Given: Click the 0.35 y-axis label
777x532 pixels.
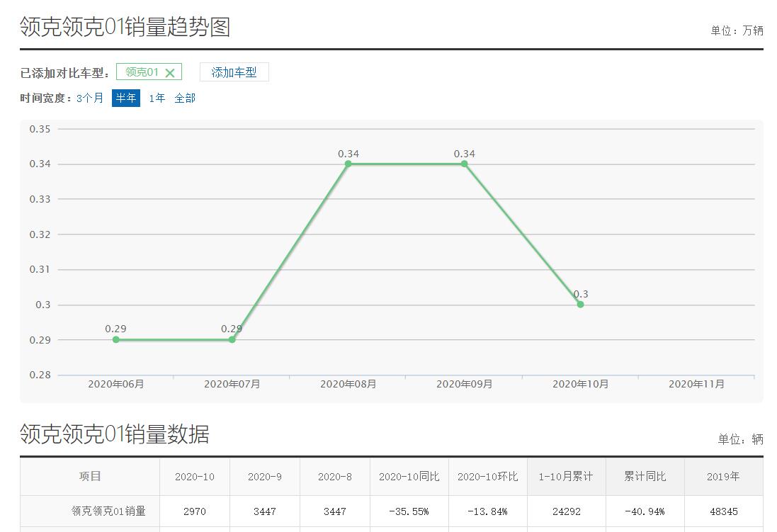Looking at the screenshot, I should (40, 129).
